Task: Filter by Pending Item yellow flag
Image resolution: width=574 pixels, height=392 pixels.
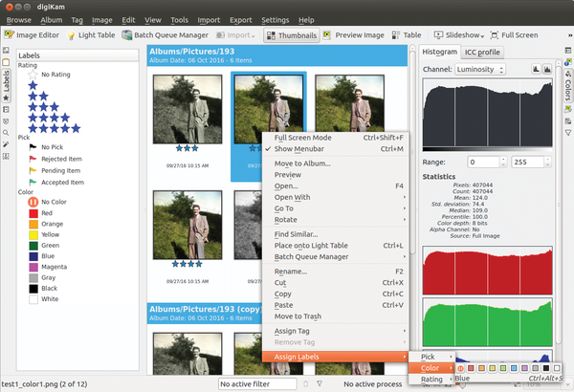Action: (x=55, y=170)
